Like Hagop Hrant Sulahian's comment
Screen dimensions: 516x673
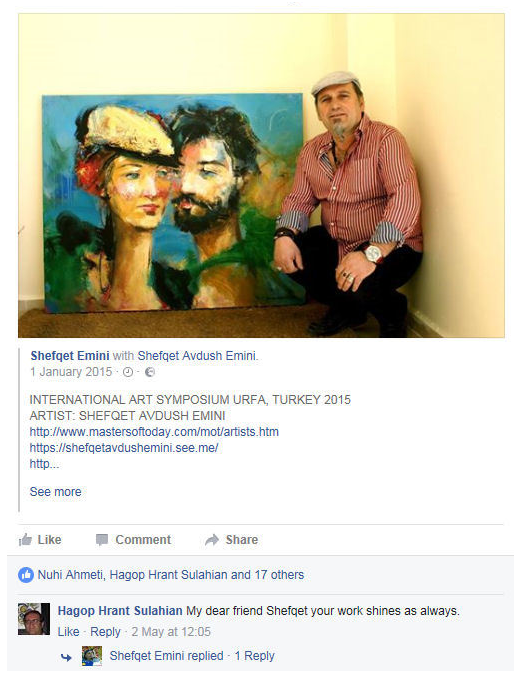coord(69,632)
